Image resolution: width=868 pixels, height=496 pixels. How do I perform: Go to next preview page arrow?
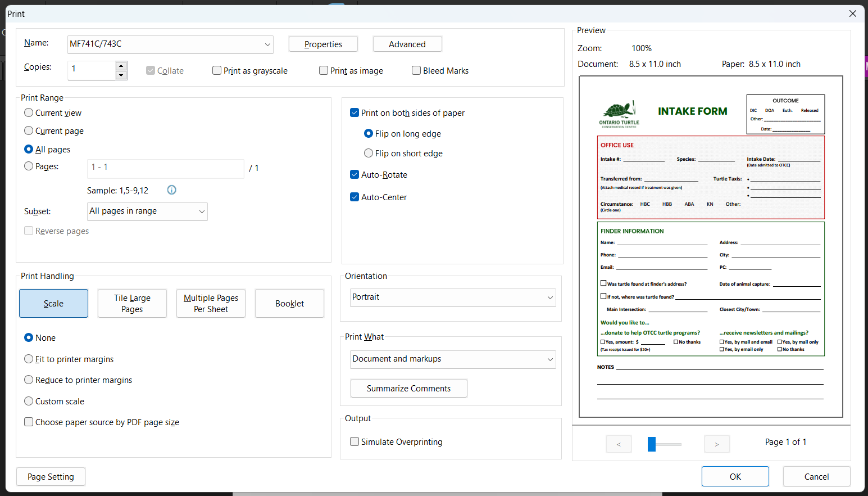tap(717, 444)
